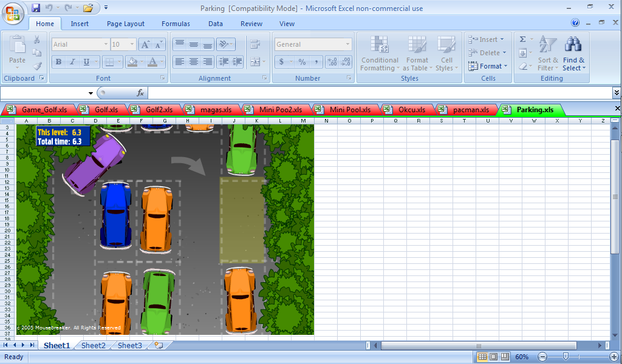Zoom in with the plus button
622x364 pixels.
613,357
